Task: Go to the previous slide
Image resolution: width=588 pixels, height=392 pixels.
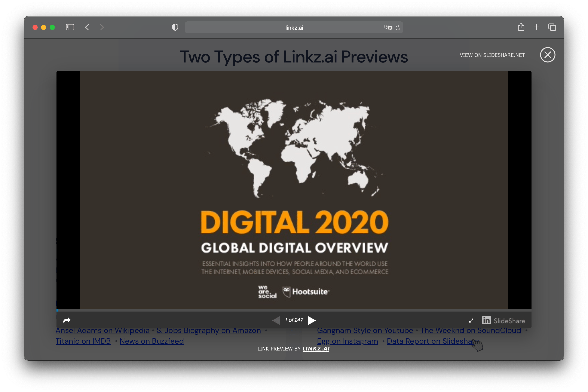Action: (276, 320)
